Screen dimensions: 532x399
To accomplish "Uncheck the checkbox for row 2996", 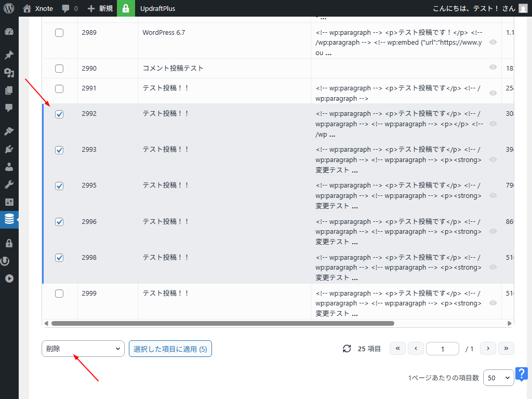I will [59, 221].
